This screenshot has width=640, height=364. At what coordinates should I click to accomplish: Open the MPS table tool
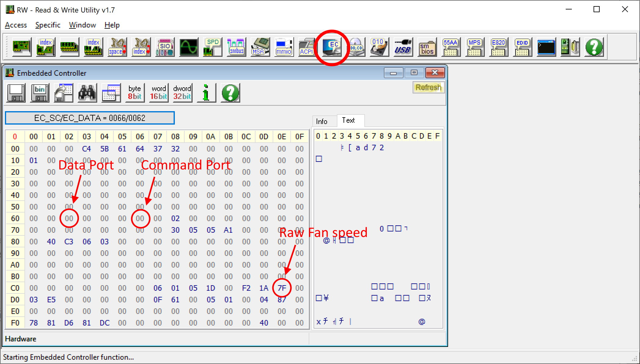[475, 47]
